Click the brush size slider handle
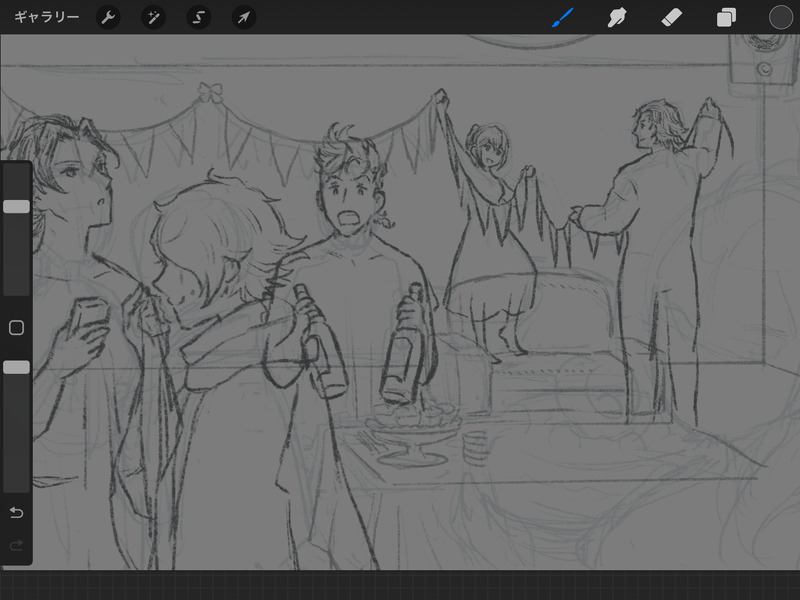The image size is (800, 600). (16, 207)
